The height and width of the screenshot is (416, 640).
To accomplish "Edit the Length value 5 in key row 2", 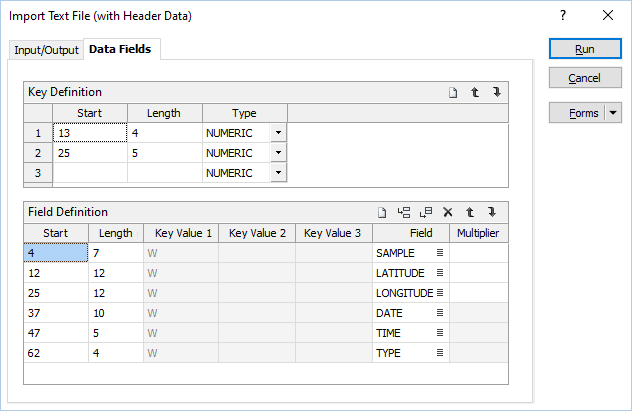I will (165, 153).
